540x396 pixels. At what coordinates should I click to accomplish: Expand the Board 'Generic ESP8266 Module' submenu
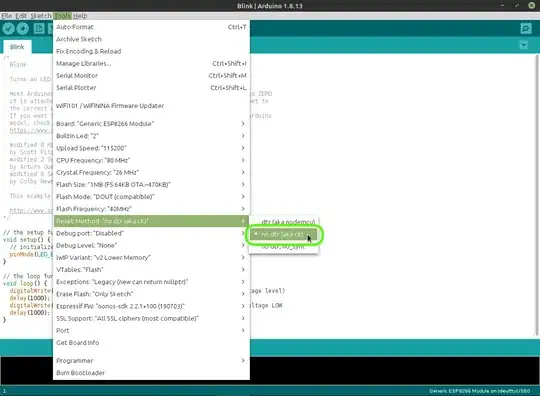(151, 124)
